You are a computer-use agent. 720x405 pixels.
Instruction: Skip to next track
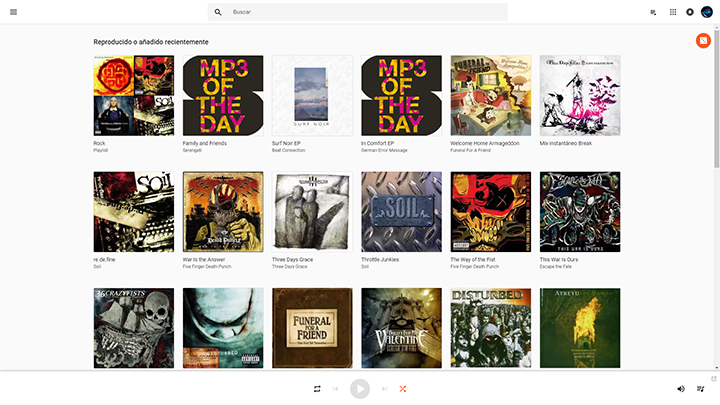point(384,389)
